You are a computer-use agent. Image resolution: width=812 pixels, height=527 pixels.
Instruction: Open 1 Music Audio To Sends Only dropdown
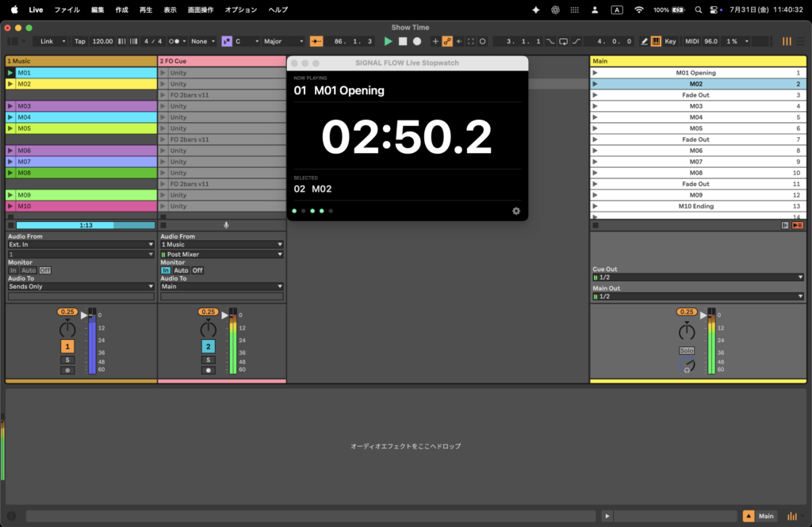[81, 286]
